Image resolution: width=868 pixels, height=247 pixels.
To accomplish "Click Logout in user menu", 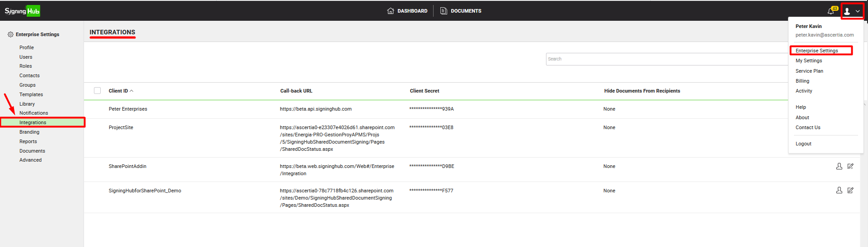I will click(803, 144).
